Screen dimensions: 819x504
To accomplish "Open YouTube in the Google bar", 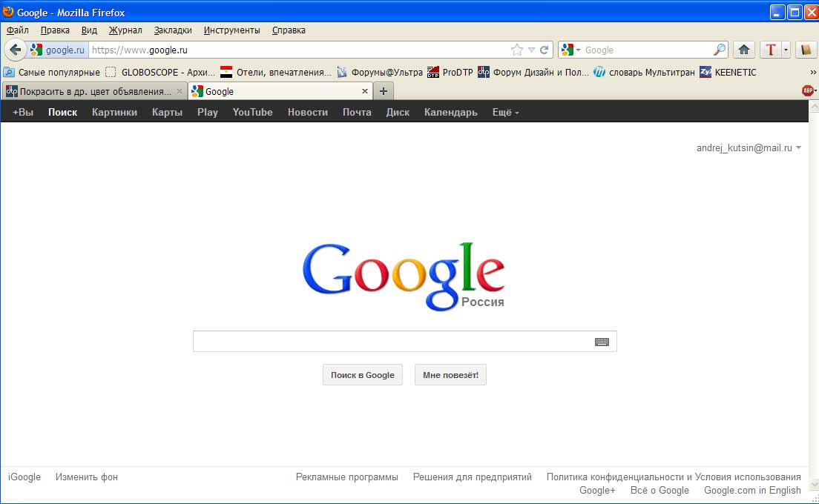I will [253, 112].
